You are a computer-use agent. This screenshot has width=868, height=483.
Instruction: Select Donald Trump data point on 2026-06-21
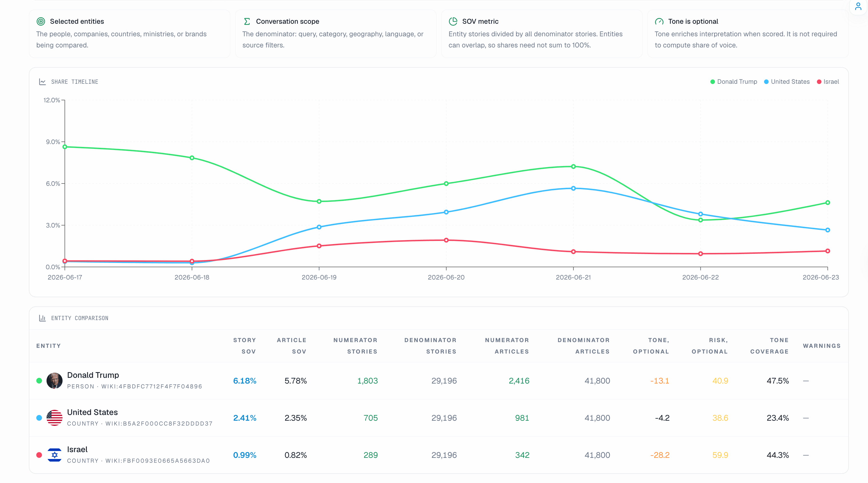click(x=573, y=166)
